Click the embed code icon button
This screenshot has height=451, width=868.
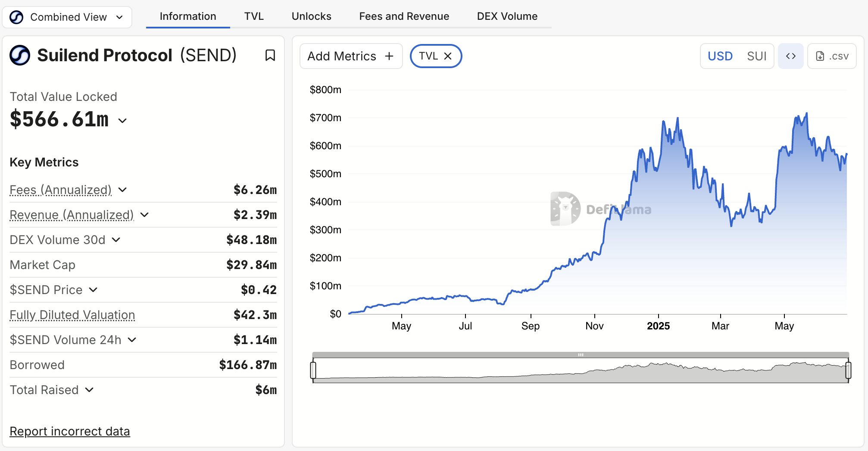pos(790,56)
